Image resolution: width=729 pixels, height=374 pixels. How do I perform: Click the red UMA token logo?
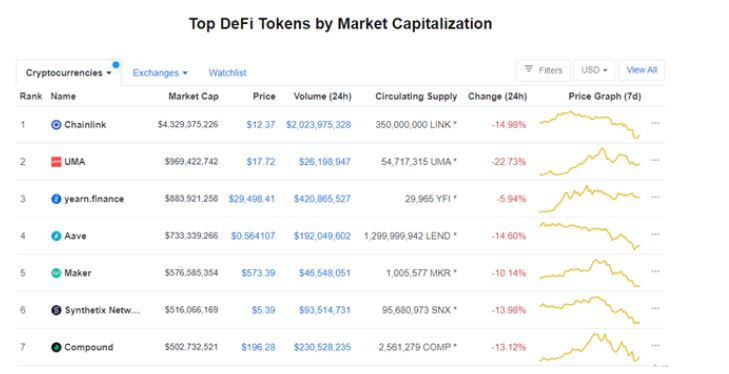tap(56, 162)
